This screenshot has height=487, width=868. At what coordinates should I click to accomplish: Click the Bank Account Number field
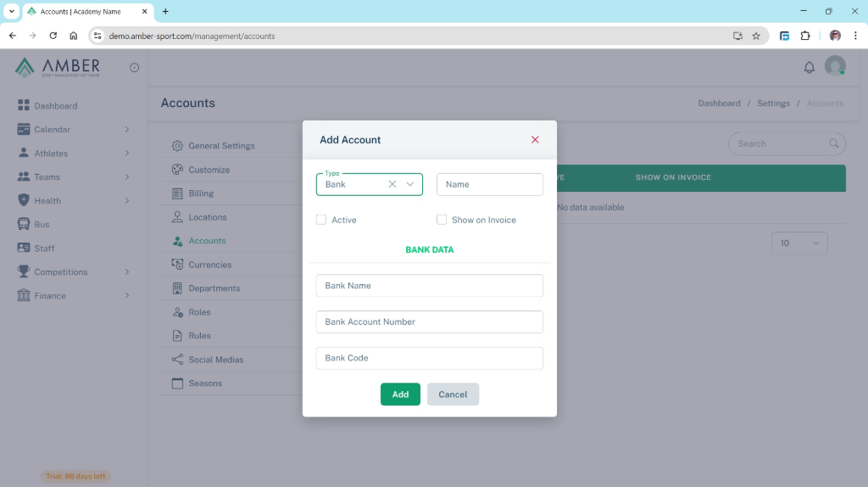[429, 322]
